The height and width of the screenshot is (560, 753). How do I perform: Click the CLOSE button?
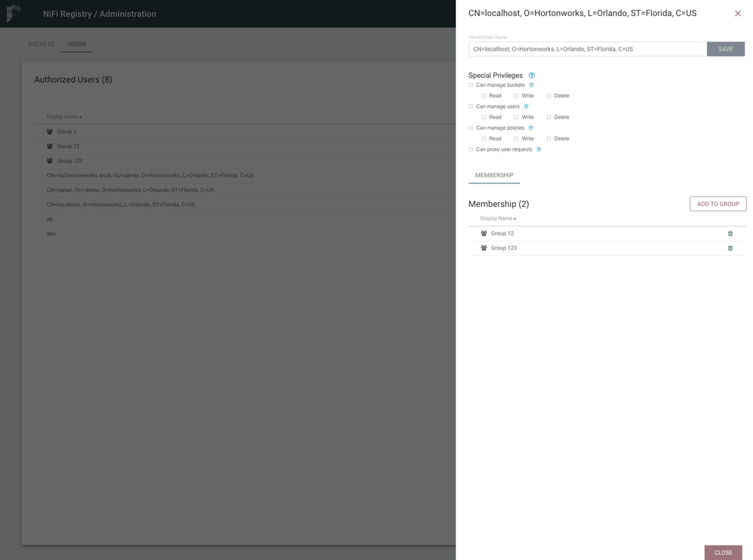coord(724,552)
